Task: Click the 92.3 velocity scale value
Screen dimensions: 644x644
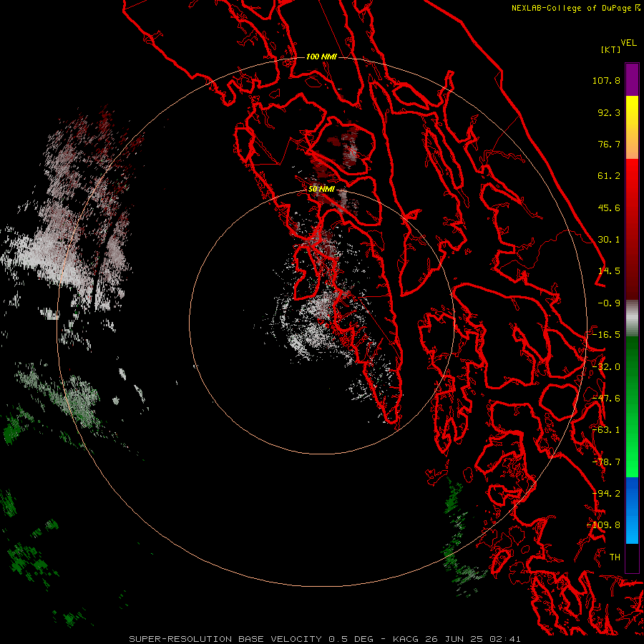Action: 609,112
